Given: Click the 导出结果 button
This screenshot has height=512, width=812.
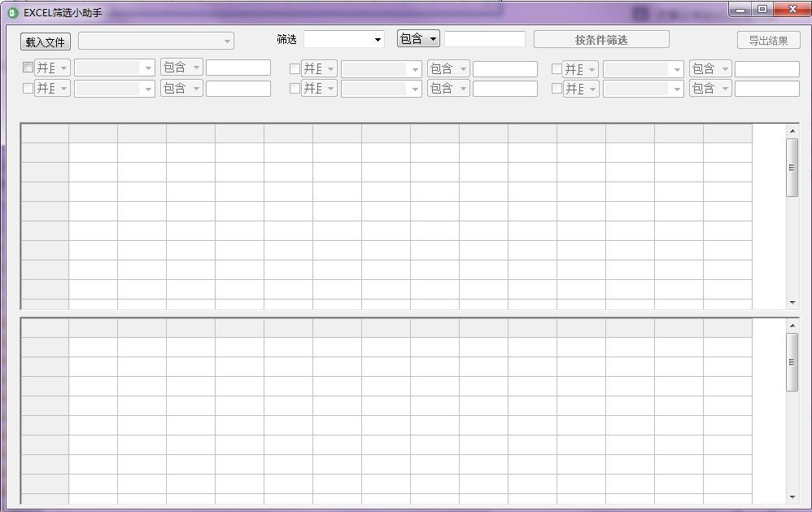Looking at the screenshot, I should pyautogui.click(x=768, y=41).
